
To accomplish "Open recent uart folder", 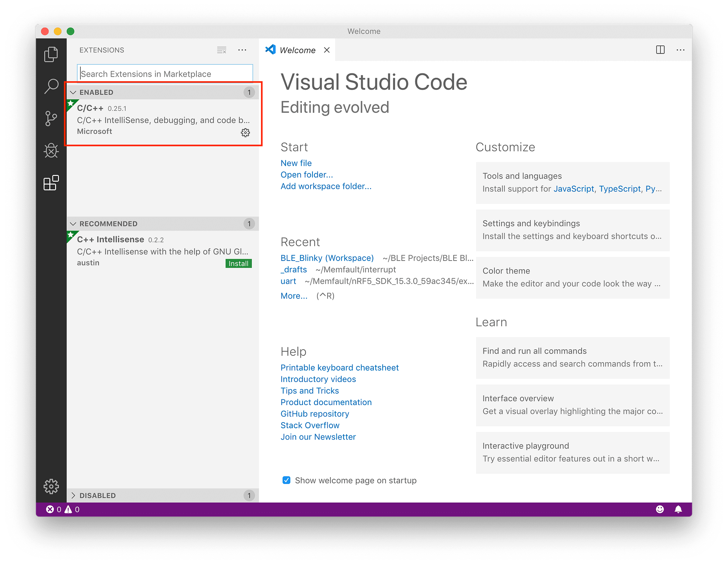I will click(x=288, y=281).
